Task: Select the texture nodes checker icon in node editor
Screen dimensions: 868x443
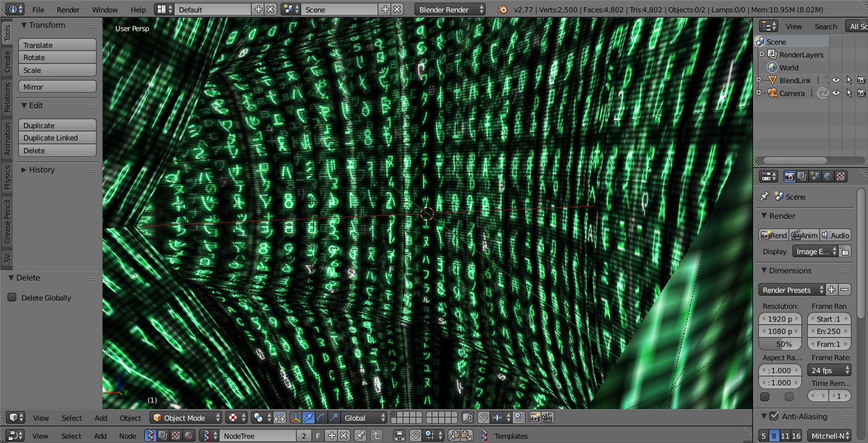Action: pyautogui.click(x=176, y=436)
